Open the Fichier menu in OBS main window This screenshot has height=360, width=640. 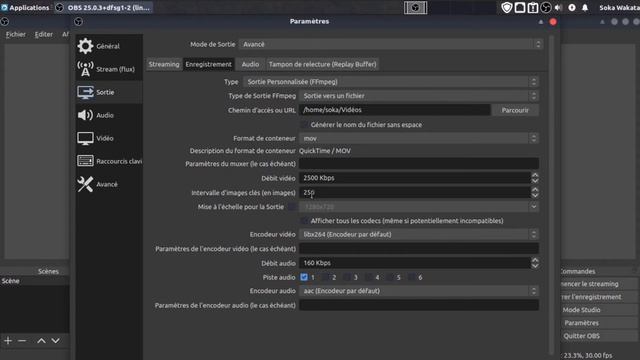(16, 35)
